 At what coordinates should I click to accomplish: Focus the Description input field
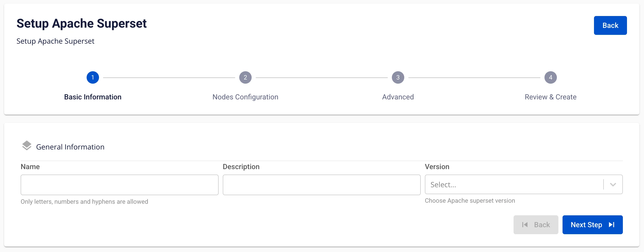322,185
